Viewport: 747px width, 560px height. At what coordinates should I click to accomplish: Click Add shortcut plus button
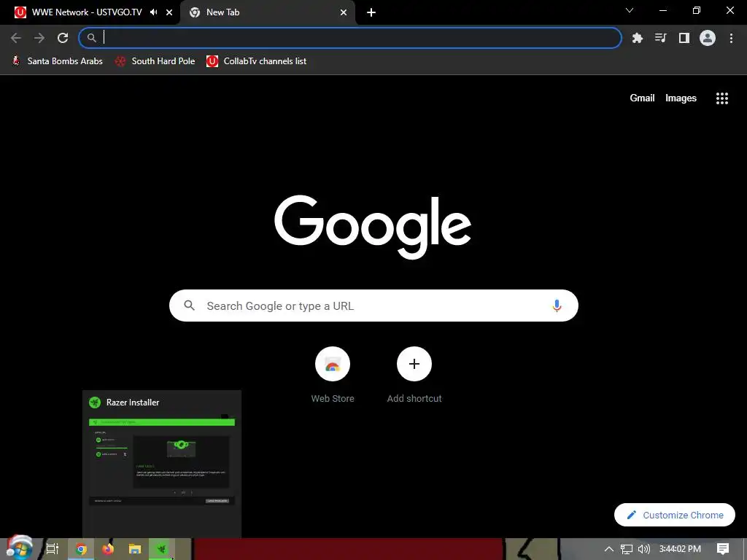pos(414,364)
